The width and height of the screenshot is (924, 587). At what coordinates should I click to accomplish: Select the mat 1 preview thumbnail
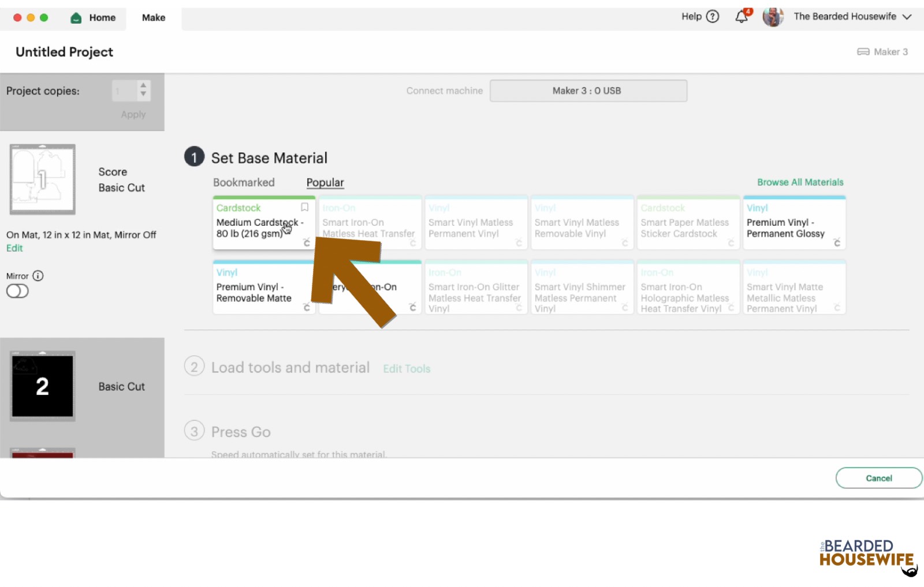click(42, 179)
